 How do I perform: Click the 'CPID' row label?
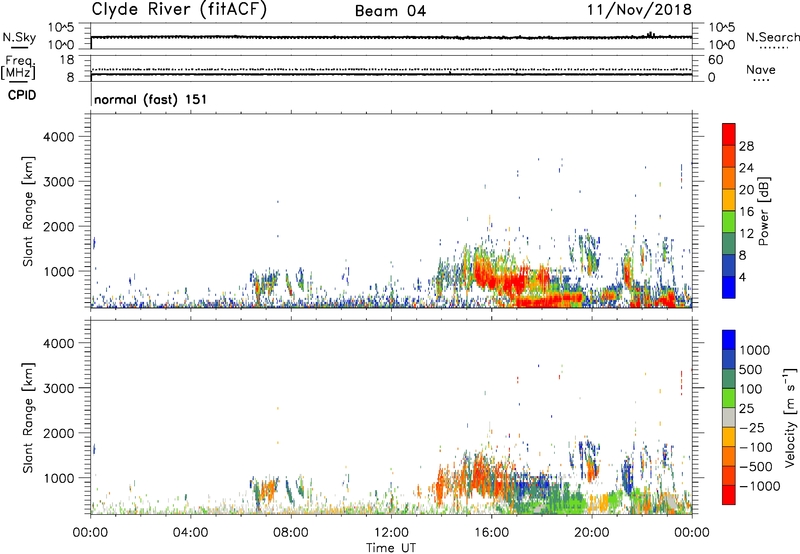(22, 95)
